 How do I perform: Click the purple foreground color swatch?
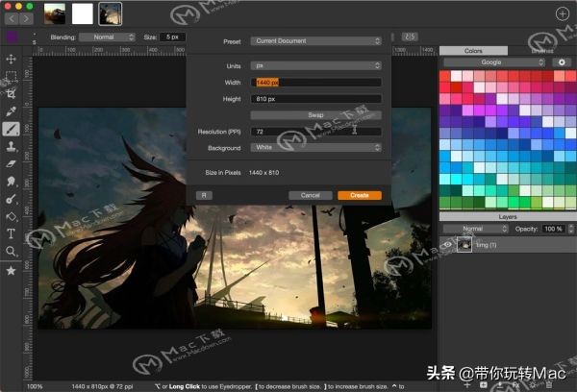click(x=12, y=37)
